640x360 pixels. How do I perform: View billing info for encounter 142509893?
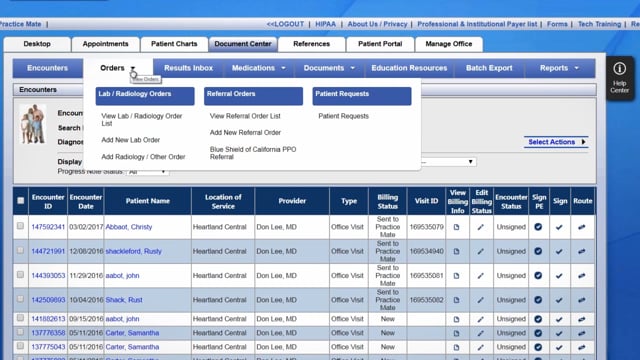click(x=456, y=300)
